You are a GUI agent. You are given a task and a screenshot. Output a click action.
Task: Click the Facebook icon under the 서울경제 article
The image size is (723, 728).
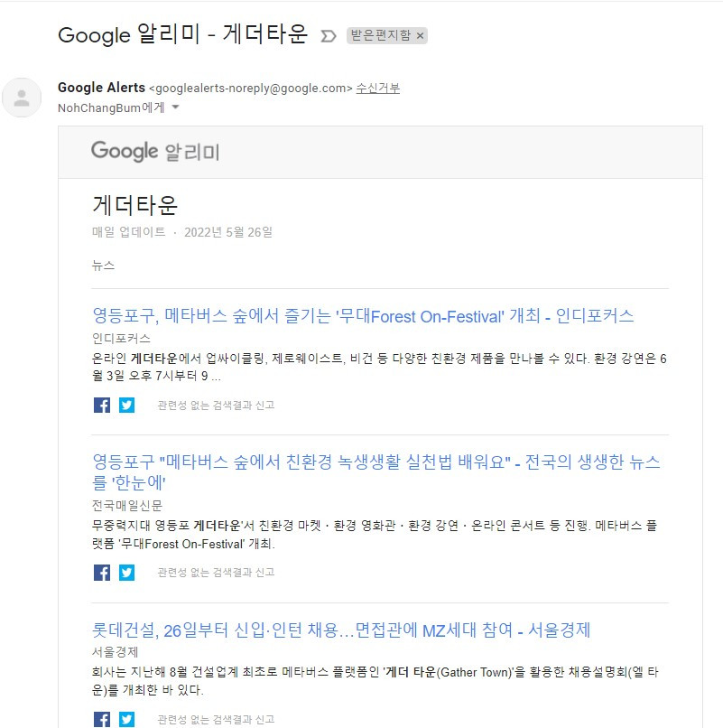pos(101,720)
